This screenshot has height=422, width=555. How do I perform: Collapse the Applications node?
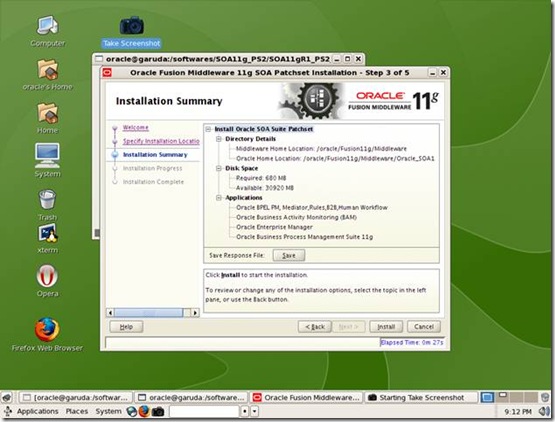coord(219,198)
